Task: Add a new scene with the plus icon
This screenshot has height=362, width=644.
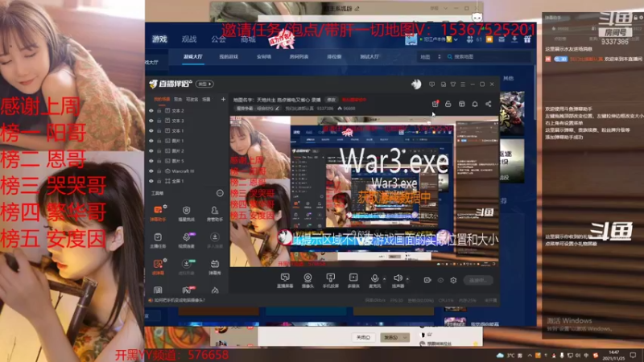Action: [x=223, y=99]
